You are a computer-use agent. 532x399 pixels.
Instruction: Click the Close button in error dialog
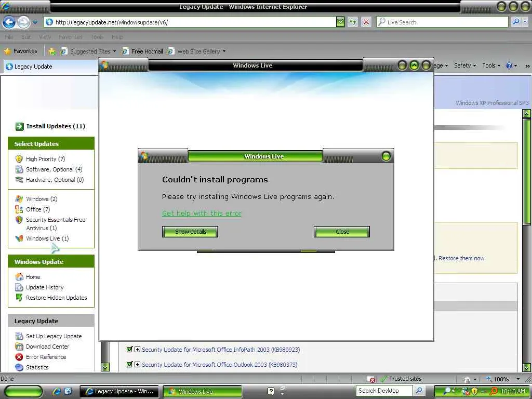(x=342, y=232)
